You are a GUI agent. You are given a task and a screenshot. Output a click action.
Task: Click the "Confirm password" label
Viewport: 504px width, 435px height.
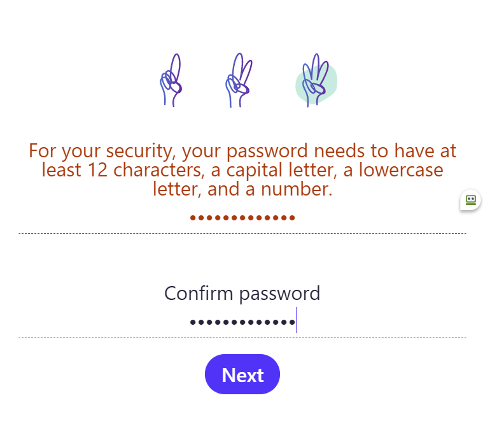pos(242,294)
